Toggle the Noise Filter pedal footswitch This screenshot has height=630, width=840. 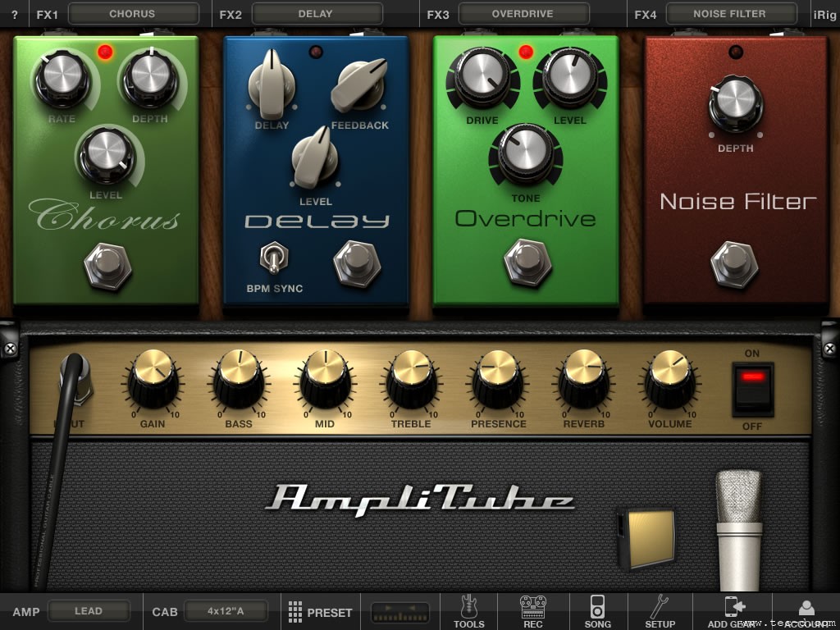(734, 265)
